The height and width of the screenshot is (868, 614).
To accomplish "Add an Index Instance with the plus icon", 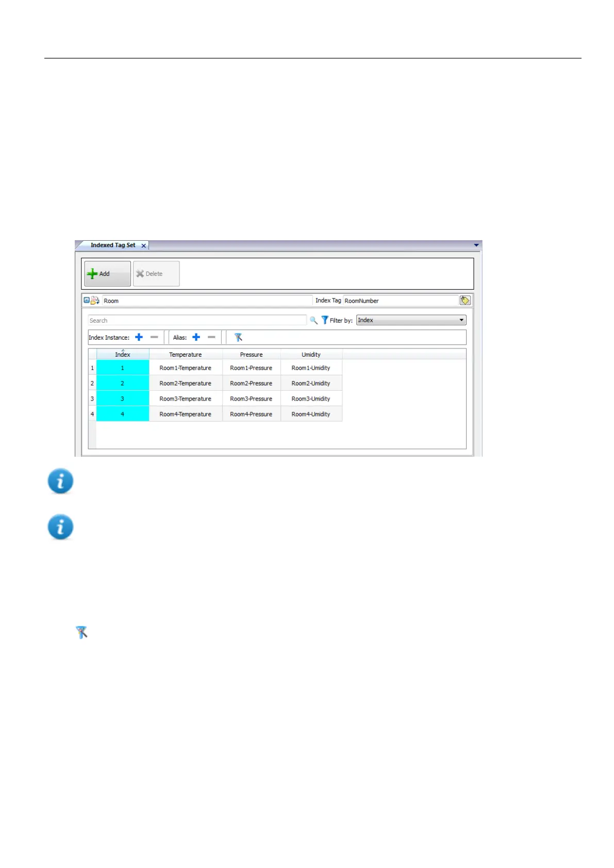I will coord(139,337).
